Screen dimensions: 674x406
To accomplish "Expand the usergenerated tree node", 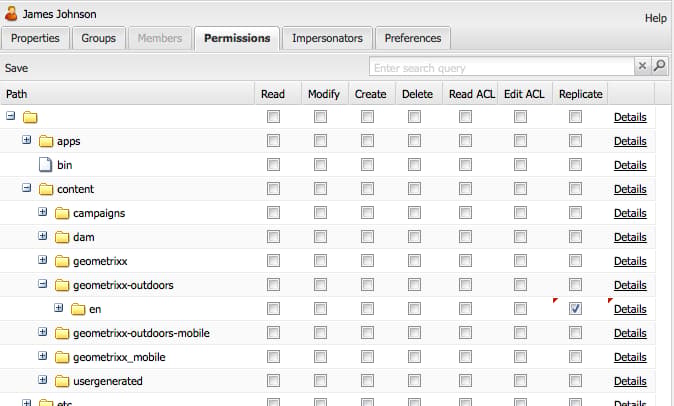I will click(43, 380).
